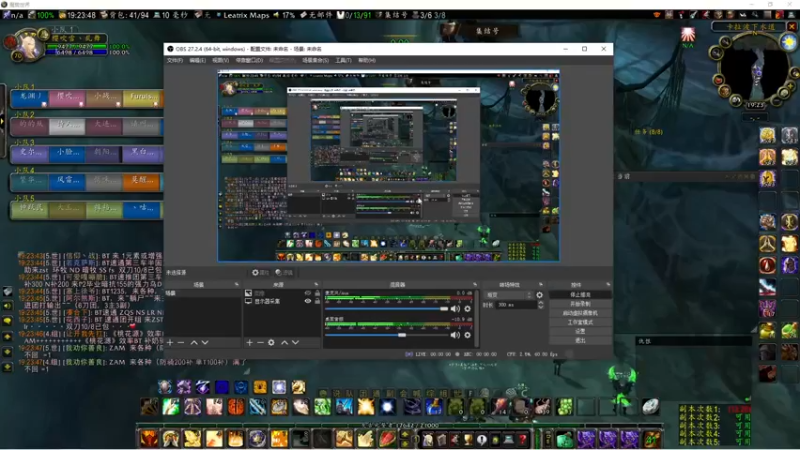Image resolution: width=800 pixels, height=450 pixels.
Task: Click the minimap clock showing 19:23
Action: (x=755, y=105)
